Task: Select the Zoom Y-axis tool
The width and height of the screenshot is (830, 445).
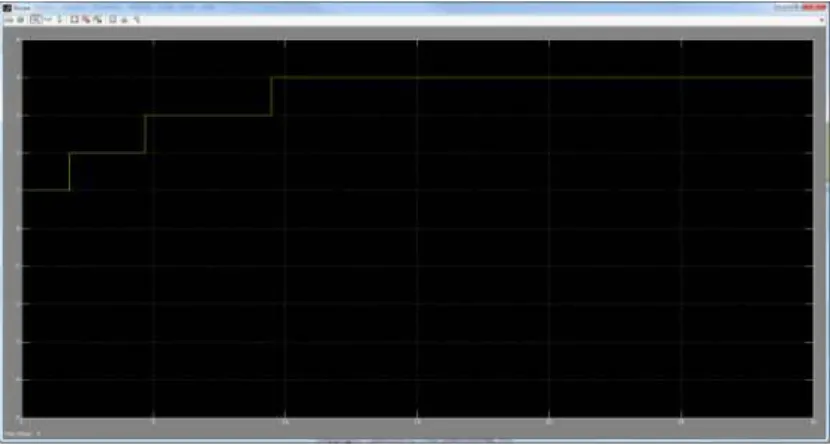Action: (59, 20)
